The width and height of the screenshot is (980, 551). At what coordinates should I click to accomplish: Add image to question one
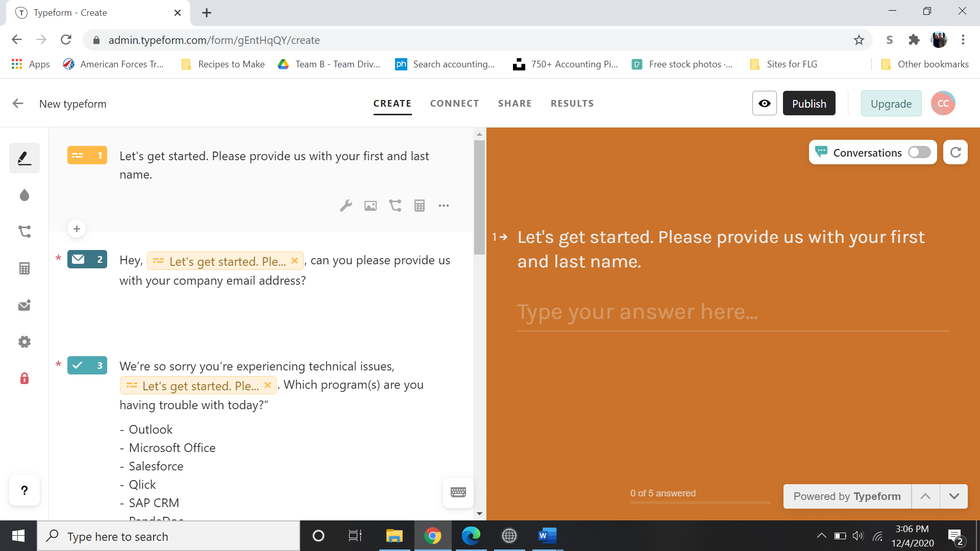[371, 206]
